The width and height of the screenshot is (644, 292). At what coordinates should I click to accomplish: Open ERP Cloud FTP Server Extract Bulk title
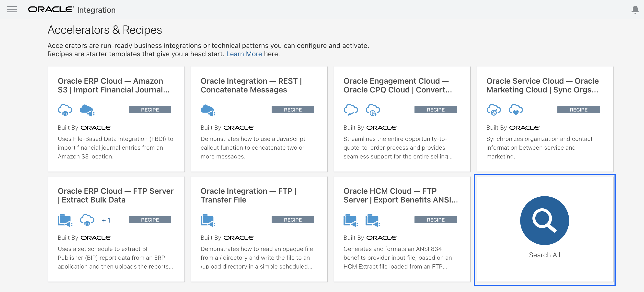tap(115, 195)
